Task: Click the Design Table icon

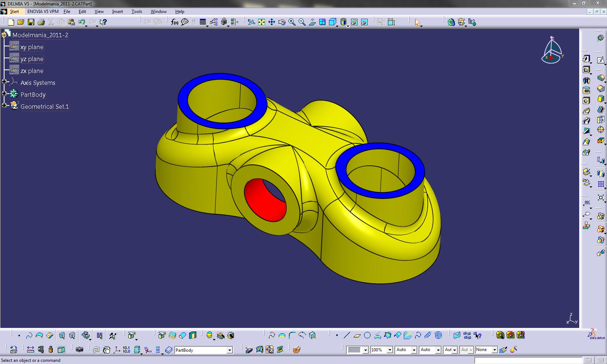Action: pyautogui.click(x=202, y=22)
